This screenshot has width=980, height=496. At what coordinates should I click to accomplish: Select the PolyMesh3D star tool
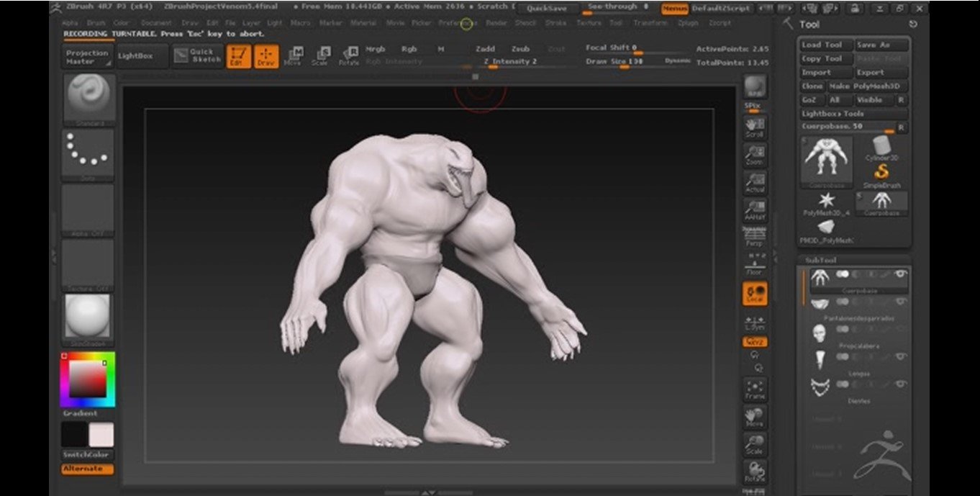(x=827, y=203)
